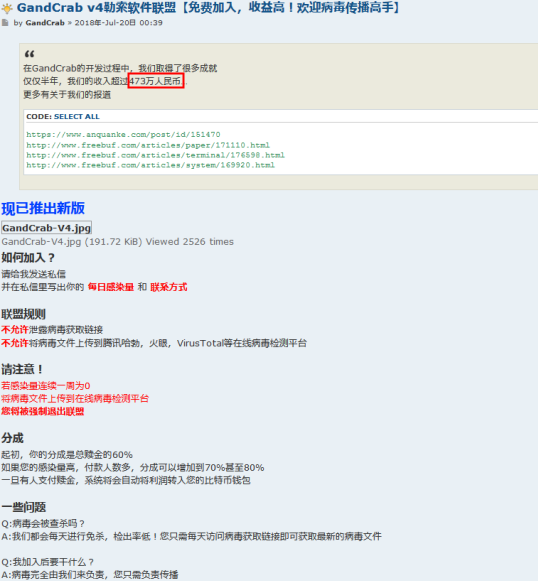Click SELECT ALL in the code box
This screenshot has width=538, height=581.
pos(77,116)
